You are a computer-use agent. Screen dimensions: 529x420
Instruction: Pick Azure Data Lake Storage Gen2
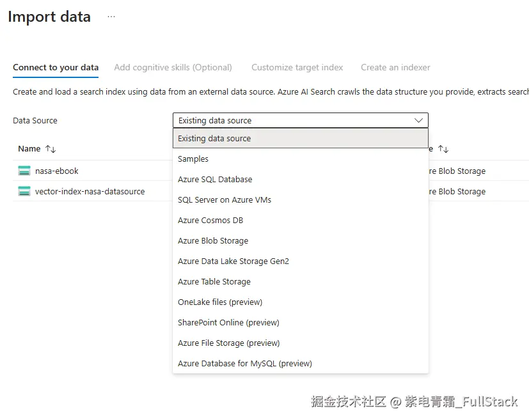tap(233, 261)
